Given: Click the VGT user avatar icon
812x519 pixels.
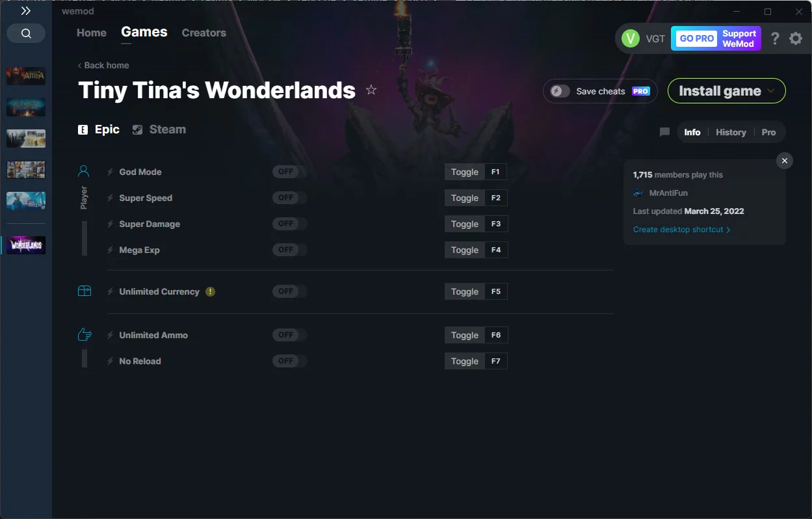Looking at the screenshot, I should pos(631,38).
